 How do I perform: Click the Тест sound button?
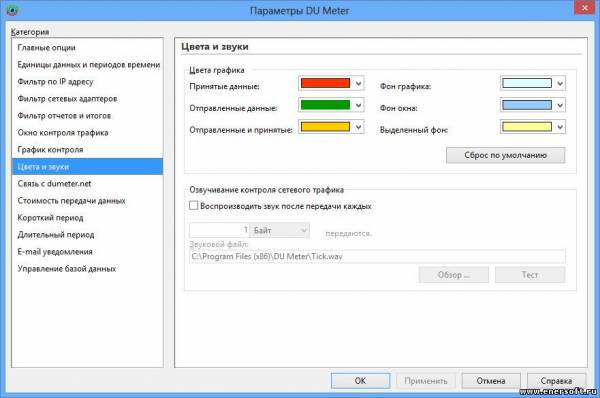[x=530, y=275]
